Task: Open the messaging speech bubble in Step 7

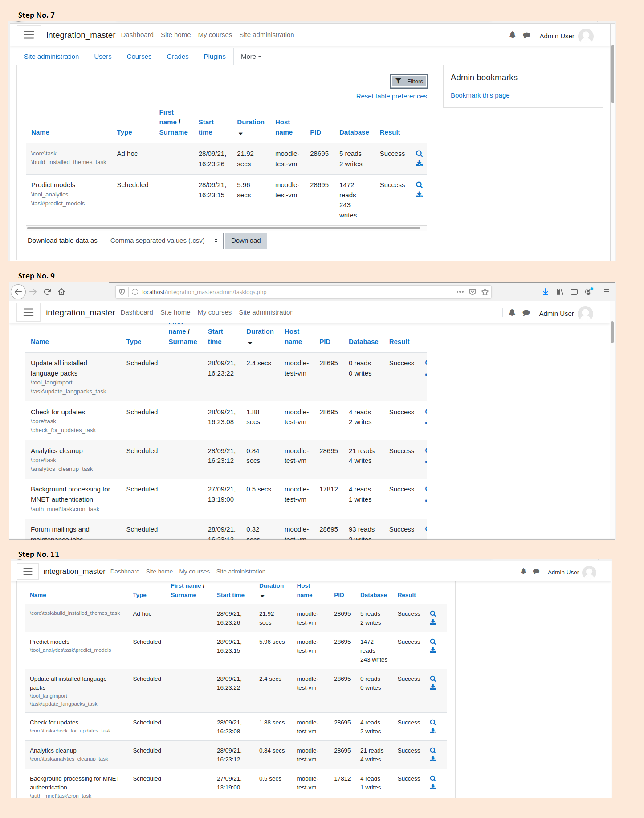Action: click(x=526, y=35)
